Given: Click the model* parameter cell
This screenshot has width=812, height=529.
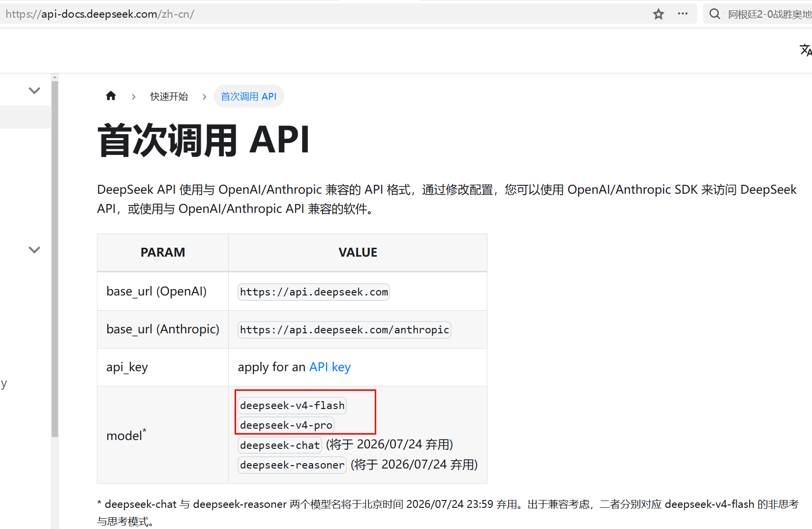Looking at the screenshot, I should click(163, 435).
